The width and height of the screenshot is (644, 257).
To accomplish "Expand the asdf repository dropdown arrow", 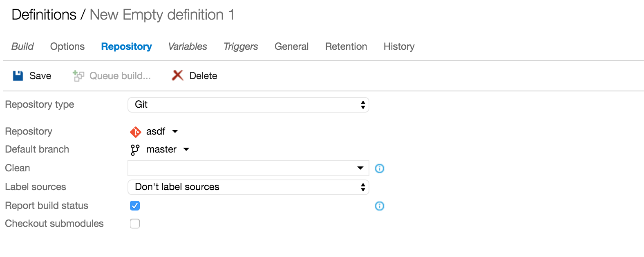I will pos(175,131).
